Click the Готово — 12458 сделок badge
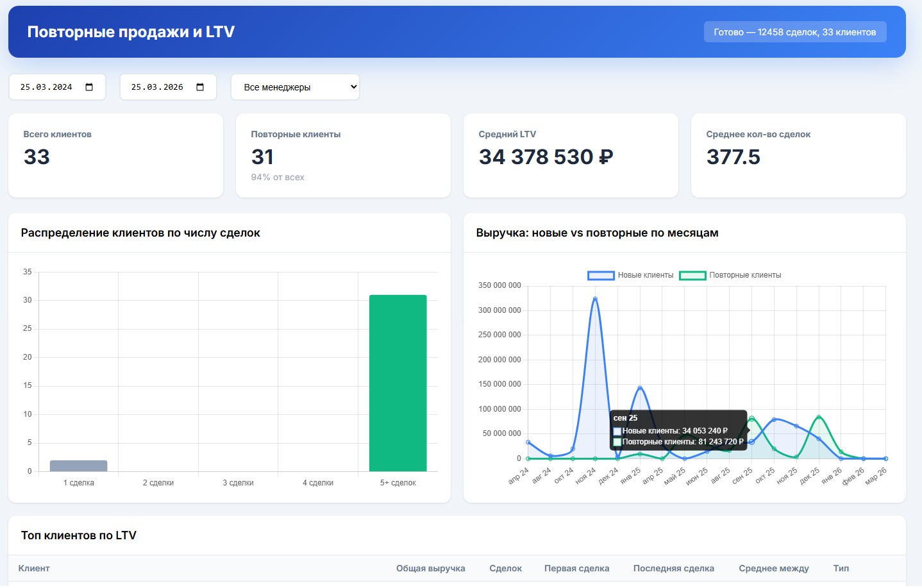Screen dimensions: 922x588 (795, 31)
